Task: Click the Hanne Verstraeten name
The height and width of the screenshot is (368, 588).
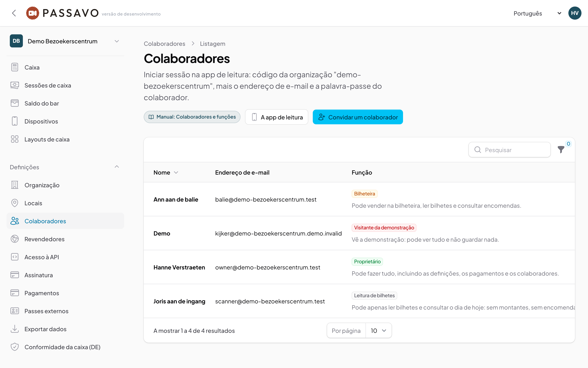Action: click(179, 267)
